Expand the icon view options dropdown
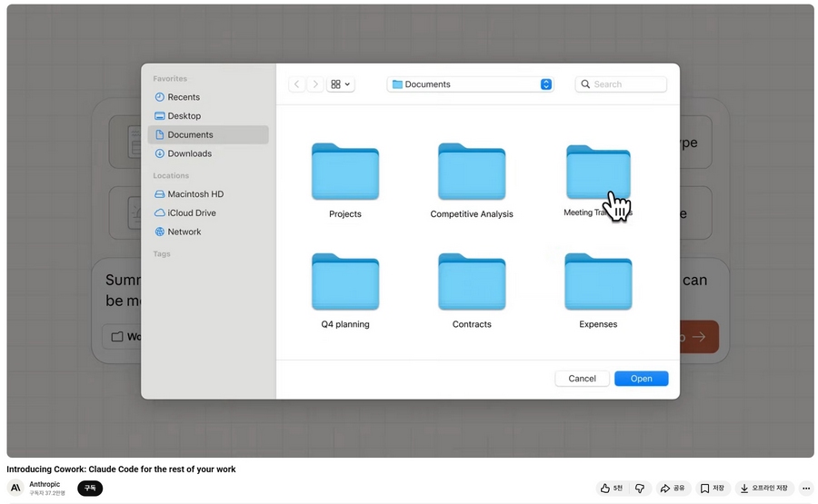 341,84
